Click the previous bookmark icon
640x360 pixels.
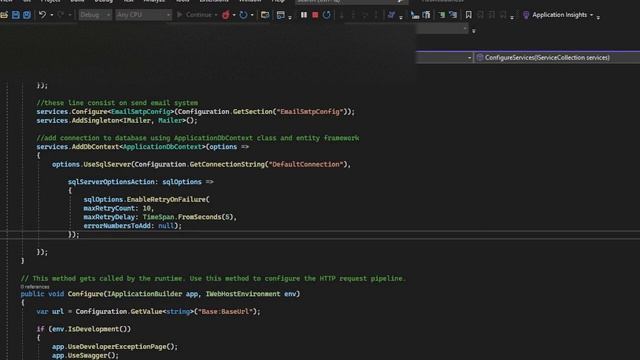pos(480,15)
